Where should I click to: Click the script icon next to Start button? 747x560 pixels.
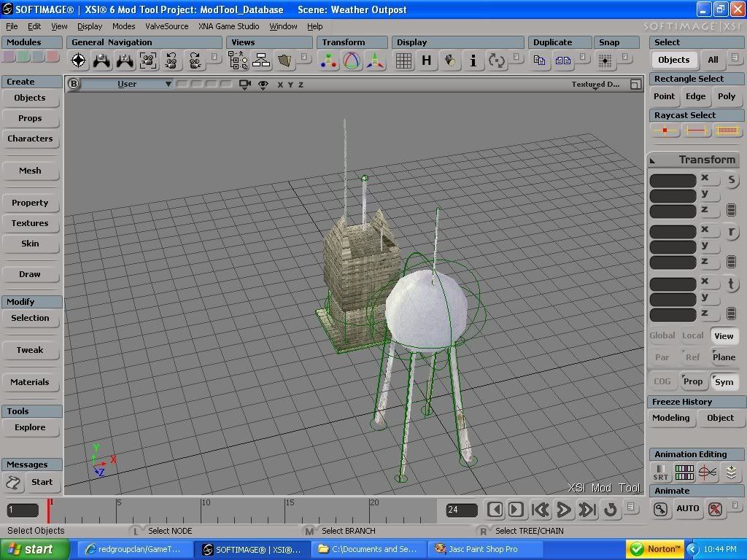pos(13,483)
